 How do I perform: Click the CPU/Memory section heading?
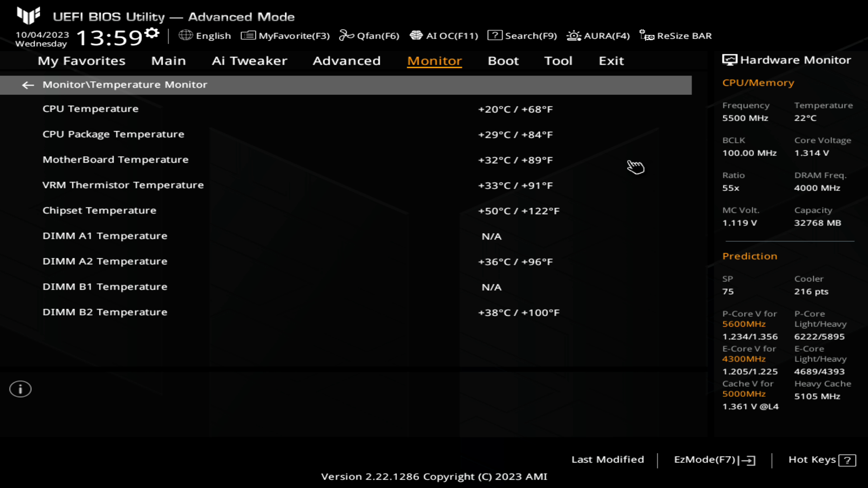(758, 83)
